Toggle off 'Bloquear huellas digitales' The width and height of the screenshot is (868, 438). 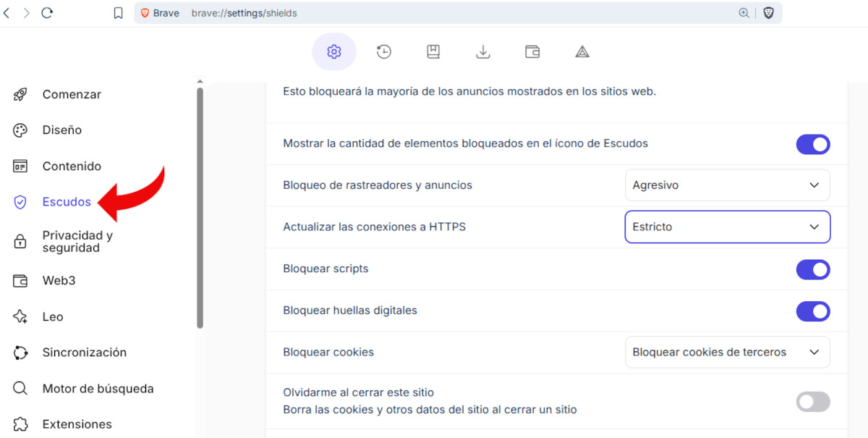pos(813,311)
